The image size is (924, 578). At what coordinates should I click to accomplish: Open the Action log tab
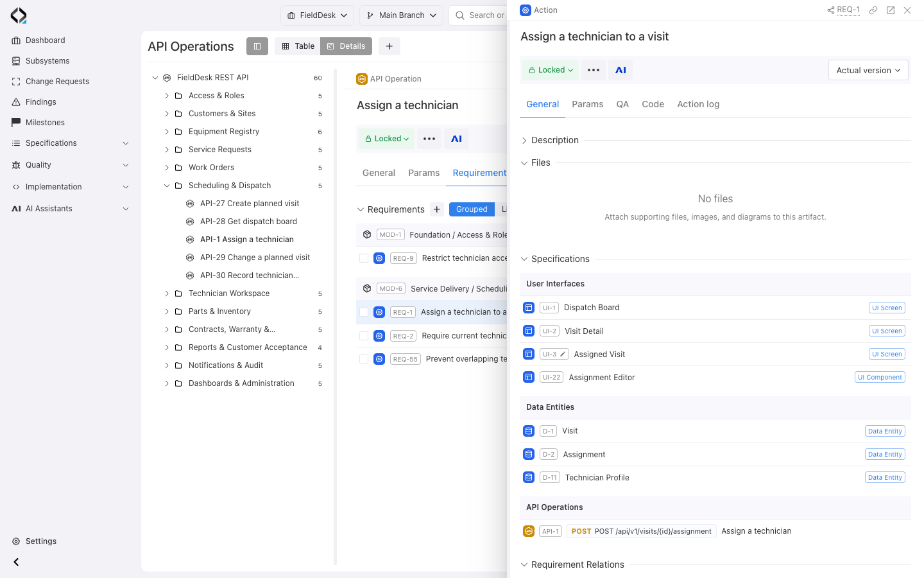coord(698,104)
